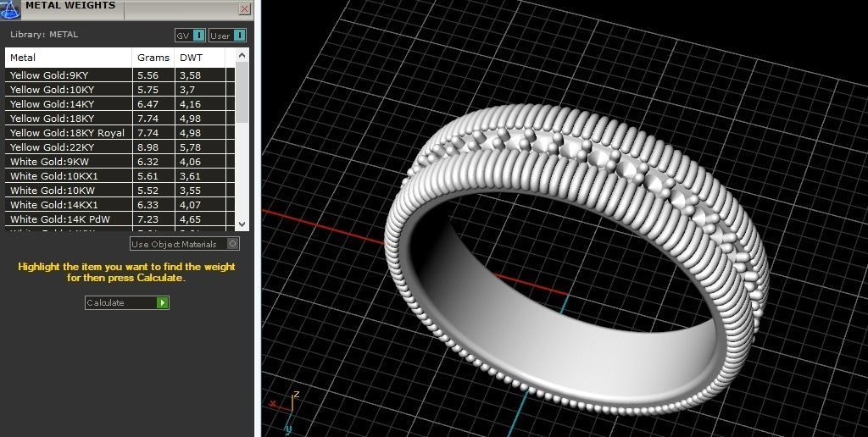Viewport: 868px width, 437px height.
Task: Sort by the DWT column header
Action: [200, 58]
